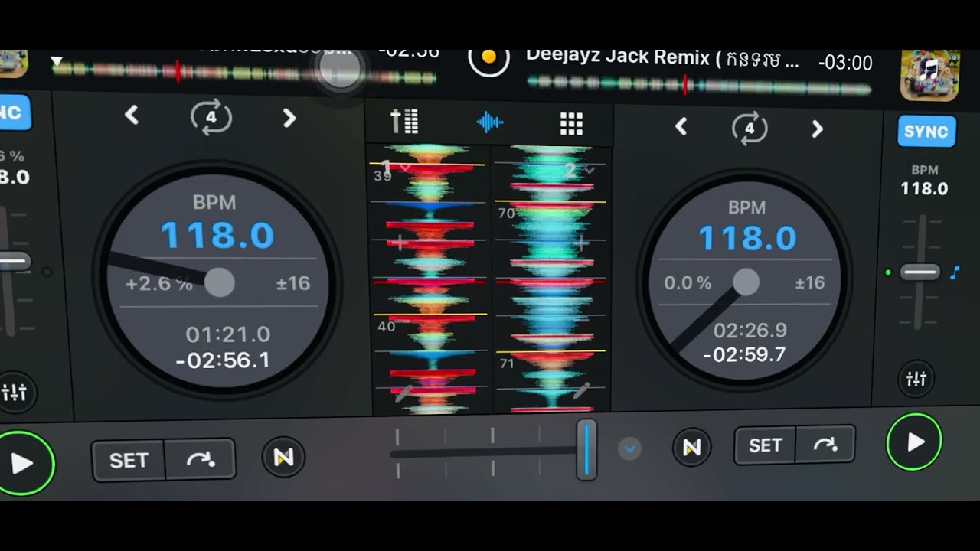
Task: Open left deck EQ settings icon
Action: tap(14, 393)
